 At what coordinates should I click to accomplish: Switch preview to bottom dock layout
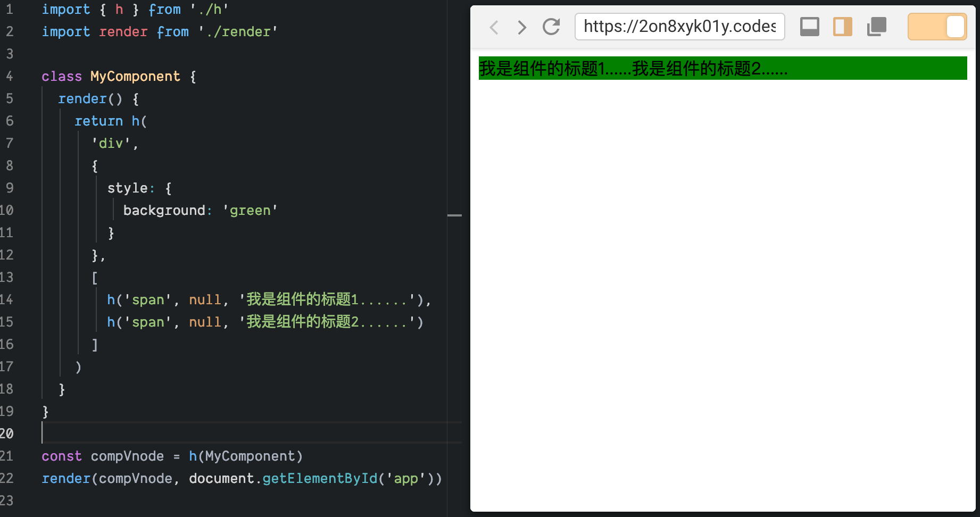(x=809, y=27)
